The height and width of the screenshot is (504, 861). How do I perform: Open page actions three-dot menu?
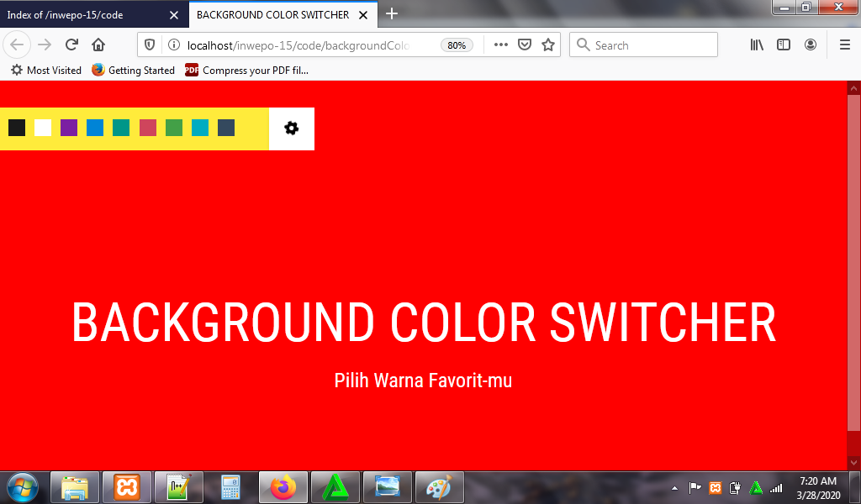click(x=501, y=45)
